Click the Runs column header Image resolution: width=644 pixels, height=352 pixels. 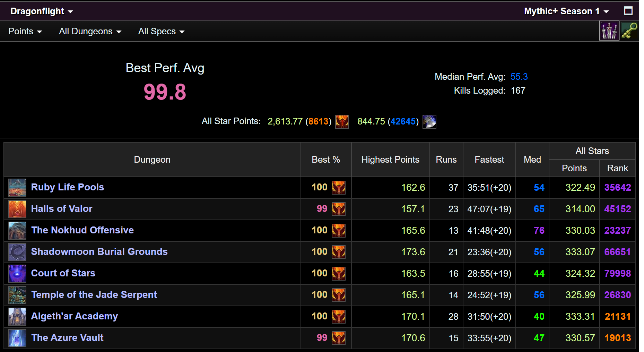click(446, 160)
